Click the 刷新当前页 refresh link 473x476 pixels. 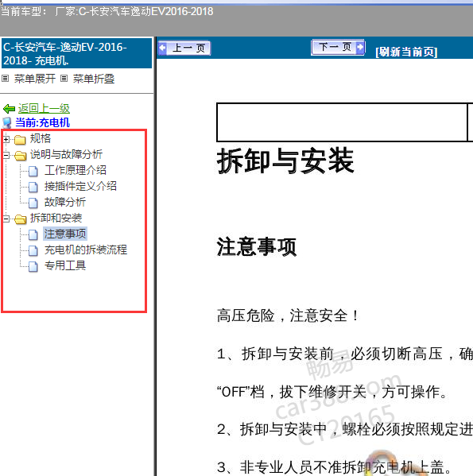tap(406, 52)
